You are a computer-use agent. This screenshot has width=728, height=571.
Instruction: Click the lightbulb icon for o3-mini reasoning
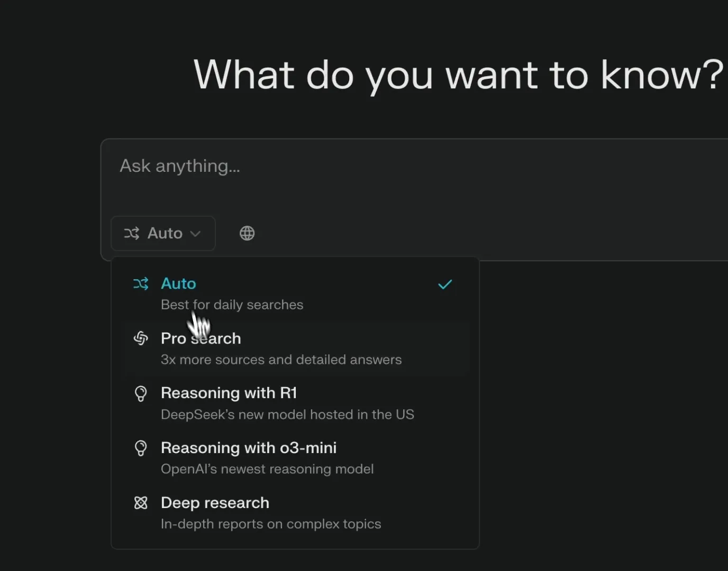(x=141, y=448)
